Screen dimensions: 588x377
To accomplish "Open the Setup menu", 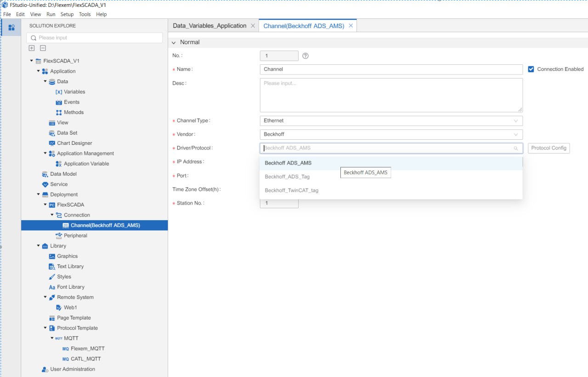I will 67,14.
